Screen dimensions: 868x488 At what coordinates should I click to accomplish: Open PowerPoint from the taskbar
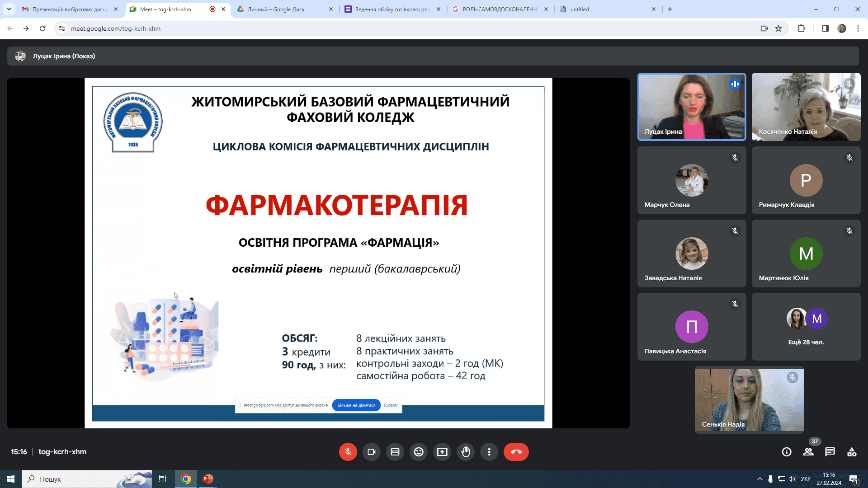(x=208, y=479)
